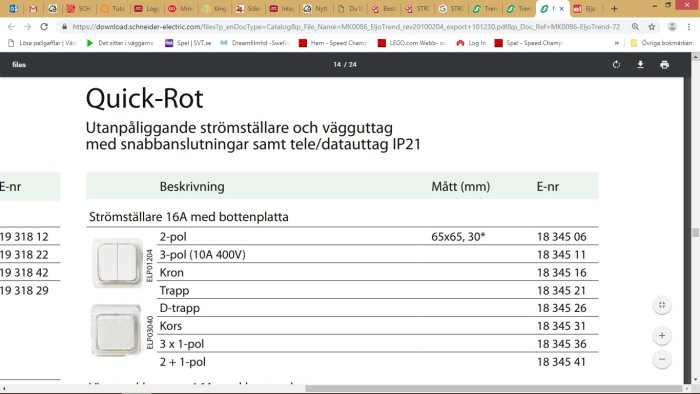
Task: Rotate the PDF with the rotate icon
Action: pyautogui.click(x=617, y=65)
